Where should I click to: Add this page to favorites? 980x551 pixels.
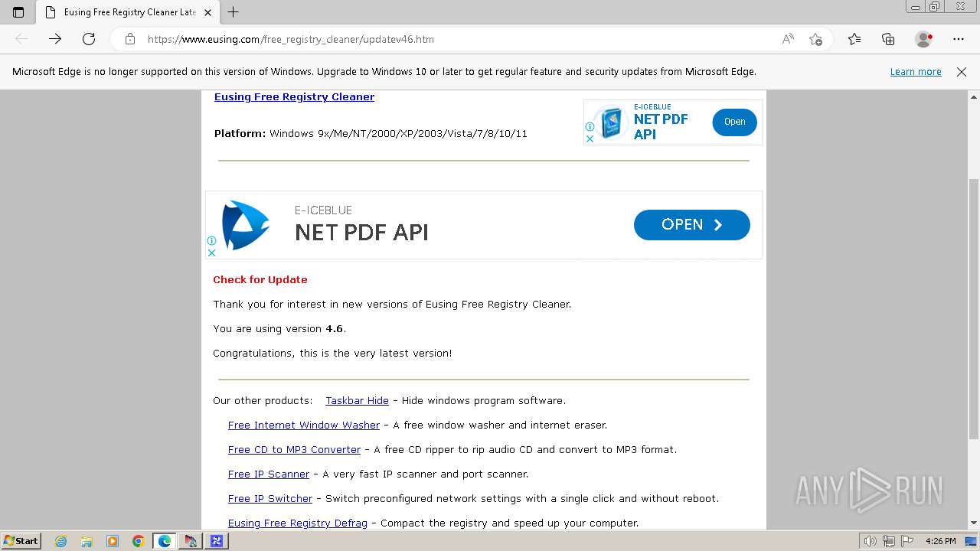click(815, 39)
